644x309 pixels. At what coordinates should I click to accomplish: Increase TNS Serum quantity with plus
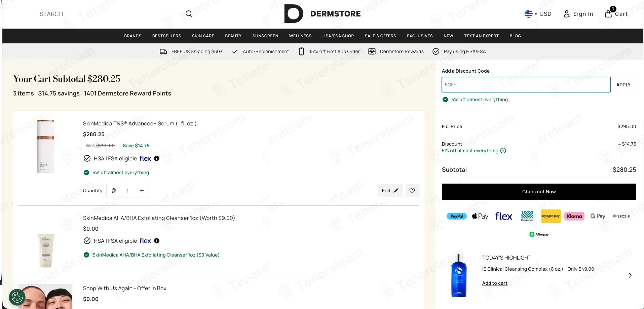[142, 191]
